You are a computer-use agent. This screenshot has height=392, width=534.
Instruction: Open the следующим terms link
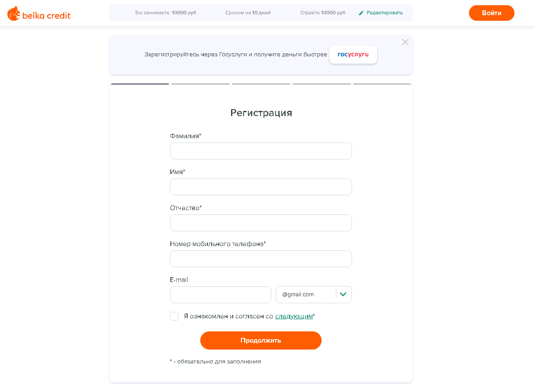(x=294, y=316)
